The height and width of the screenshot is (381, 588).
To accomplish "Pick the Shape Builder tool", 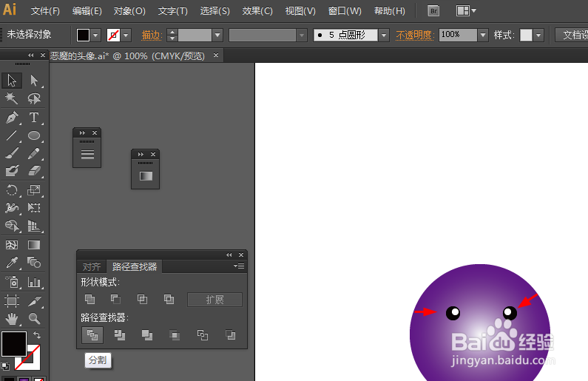I will [12, 226].
